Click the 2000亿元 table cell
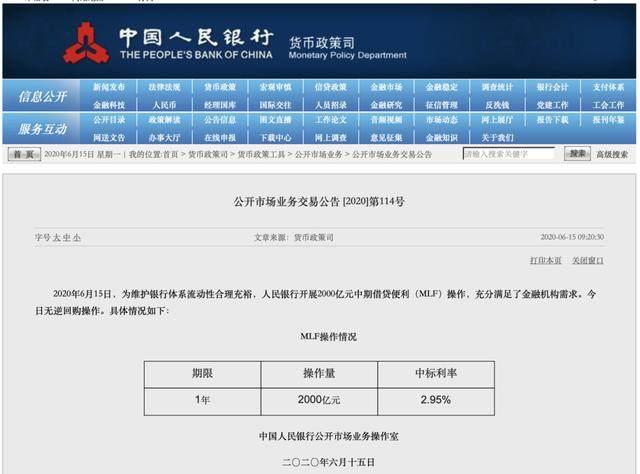This screenshot has height=474, width=640. [x=319, y=400]
